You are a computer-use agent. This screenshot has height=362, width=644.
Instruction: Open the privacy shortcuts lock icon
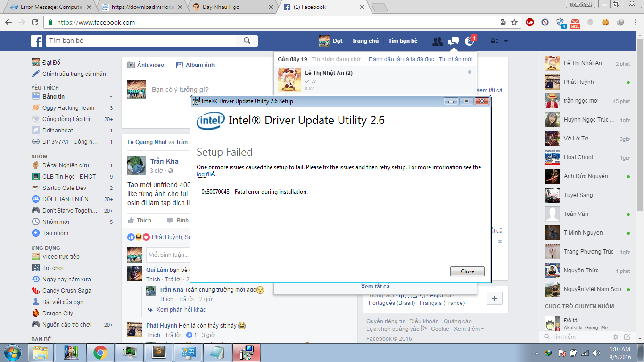click(495, 41)
